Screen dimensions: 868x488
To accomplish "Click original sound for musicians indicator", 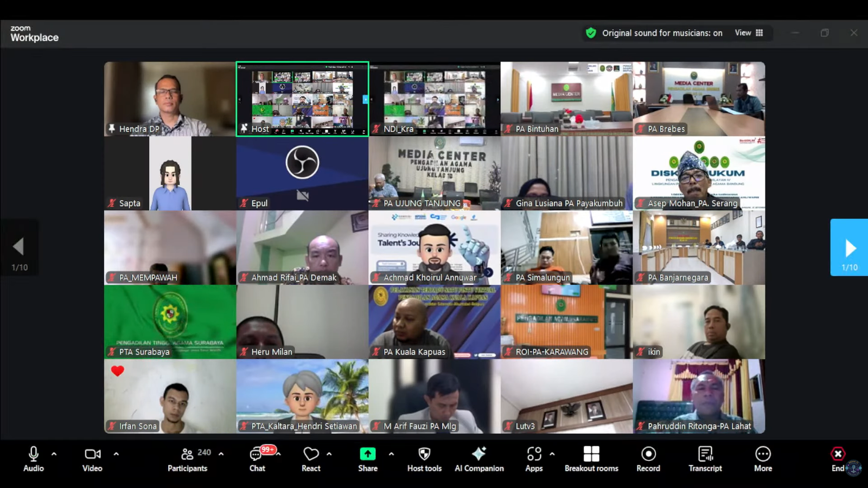I will [x=654, y=33].
